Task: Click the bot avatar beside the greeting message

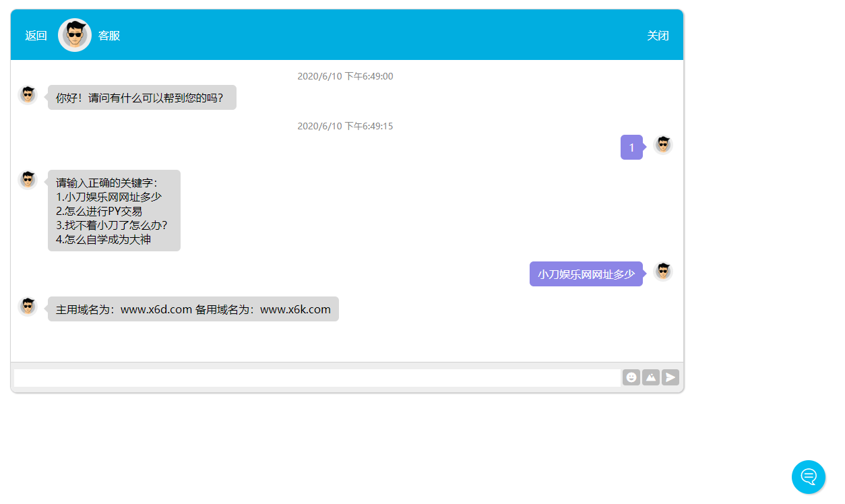Action: (28, 95)
